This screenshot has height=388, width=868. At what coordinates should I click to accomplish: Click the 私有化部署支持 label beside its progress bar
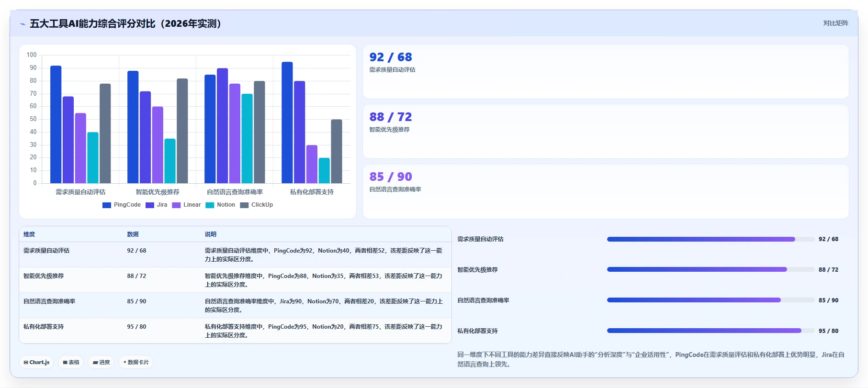[477, 331]
